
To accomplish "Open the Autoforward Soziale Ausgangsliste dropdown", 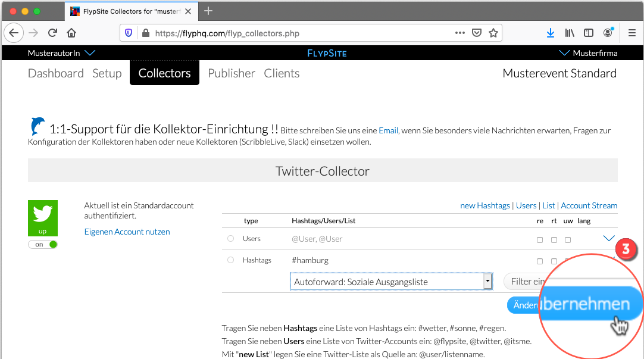I will tap(392, 282).
